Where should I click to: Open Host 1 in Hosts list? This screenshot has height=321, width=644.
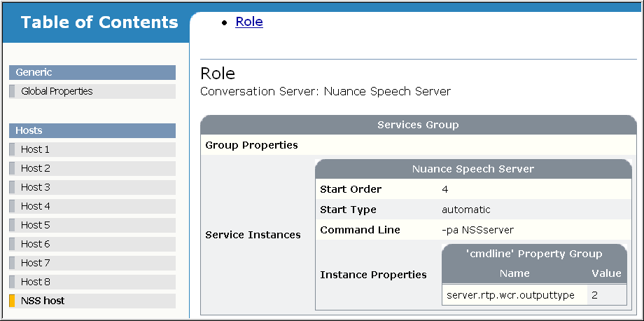pyautogui.click(x=35, y=149)
